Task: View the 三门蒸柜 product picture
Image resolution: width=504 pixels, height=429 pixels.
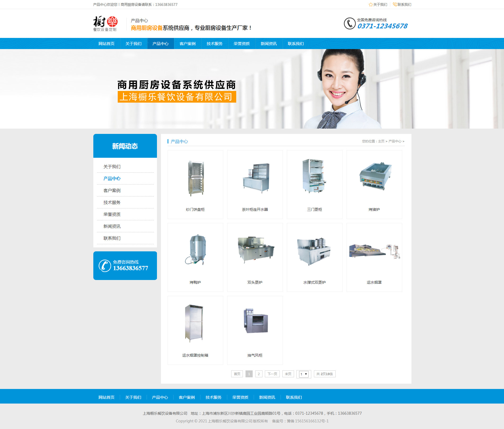Action: pyautogui.click(x=314, y=176)
